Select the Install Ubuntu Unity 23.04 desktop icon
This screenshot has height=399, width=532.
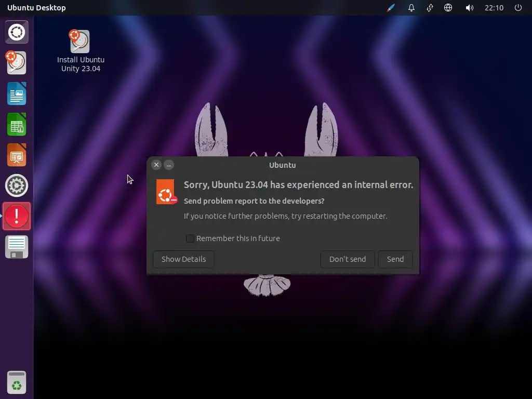click(x=81, y=51)
